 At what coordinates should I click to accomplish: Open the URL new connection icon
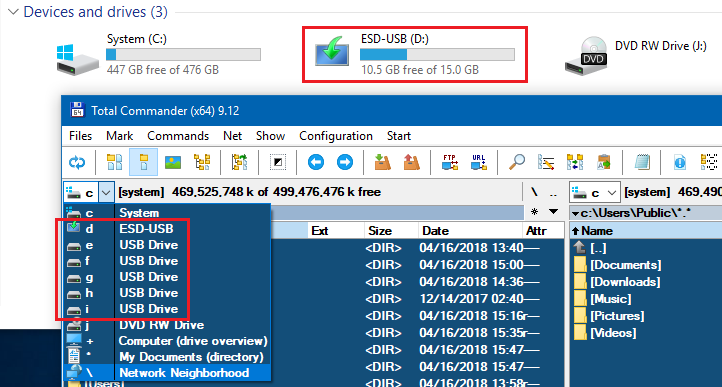point(479,162)
